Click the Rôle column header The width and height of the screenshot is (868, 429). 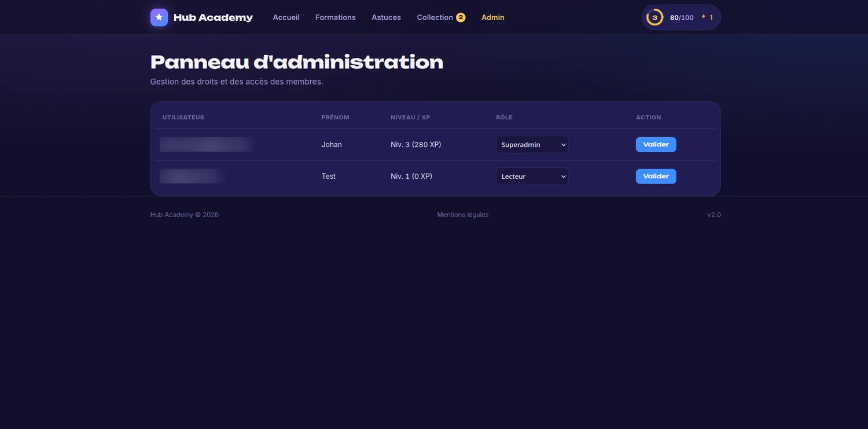point(504,118)
